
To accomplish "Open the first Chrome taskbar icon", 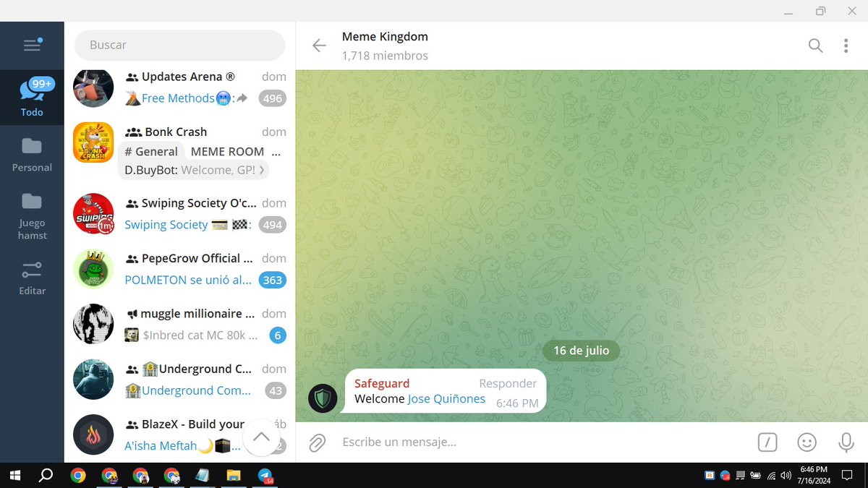I will coord(77,476).
